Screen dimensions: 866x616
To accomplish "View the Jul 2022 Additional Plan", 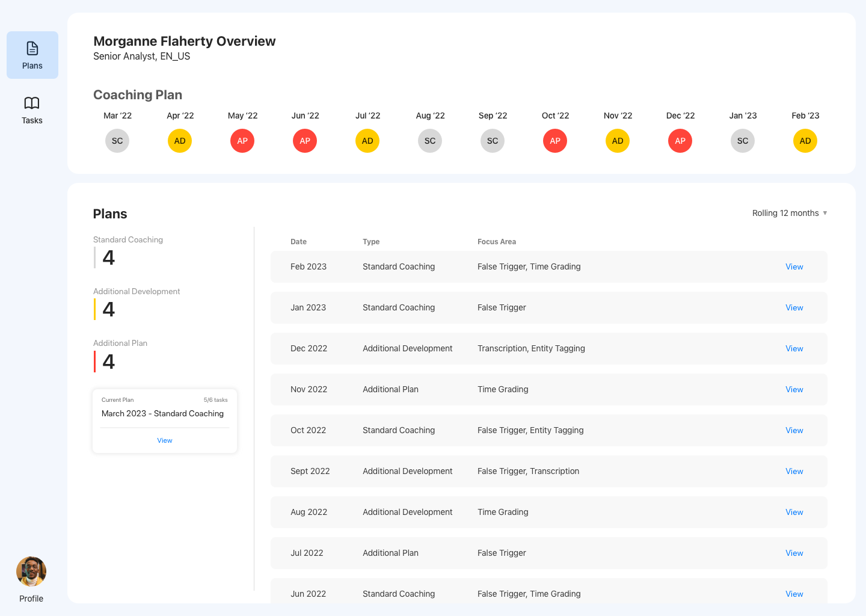I will tap(794, 553).
